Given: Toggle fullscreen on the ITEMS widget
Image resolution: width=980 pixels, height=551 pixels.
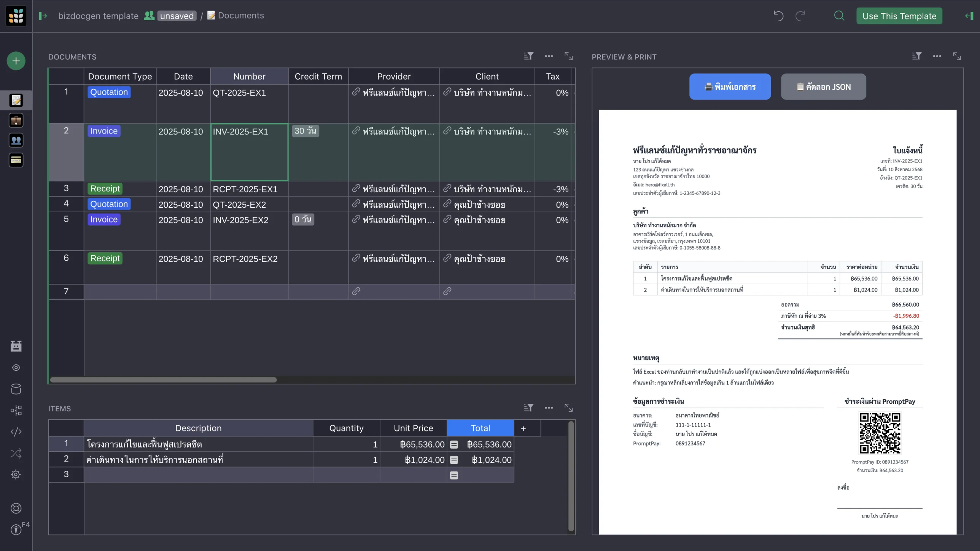Looking at the screenshot, I should click(x=568, y=408).
